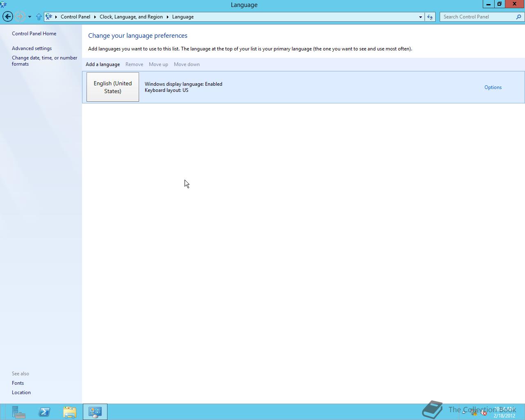The width and height of the screenshot is (525, 420).
Task: Minimize the Language window
Action: click(x=488, y=4)
